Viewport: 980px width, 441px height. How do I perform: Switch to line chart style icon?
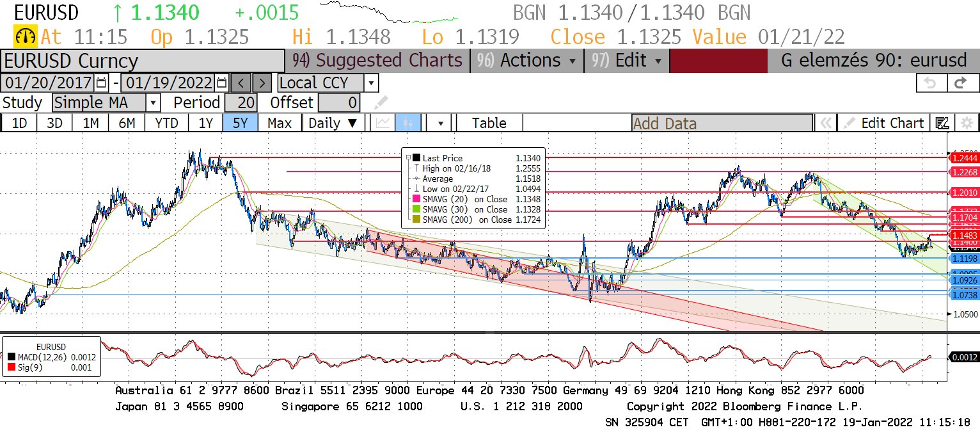(x=384, y=123)
